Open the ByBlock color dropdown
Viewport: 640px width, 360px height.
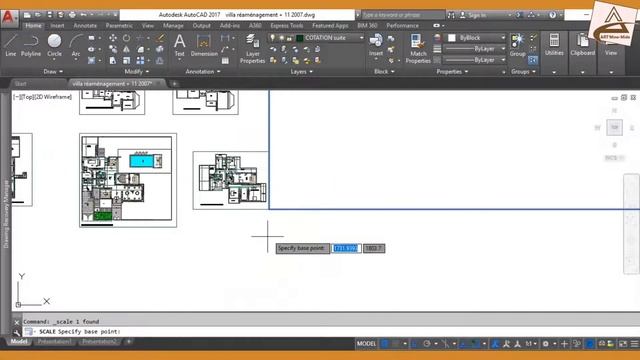(x=503, y=38)
